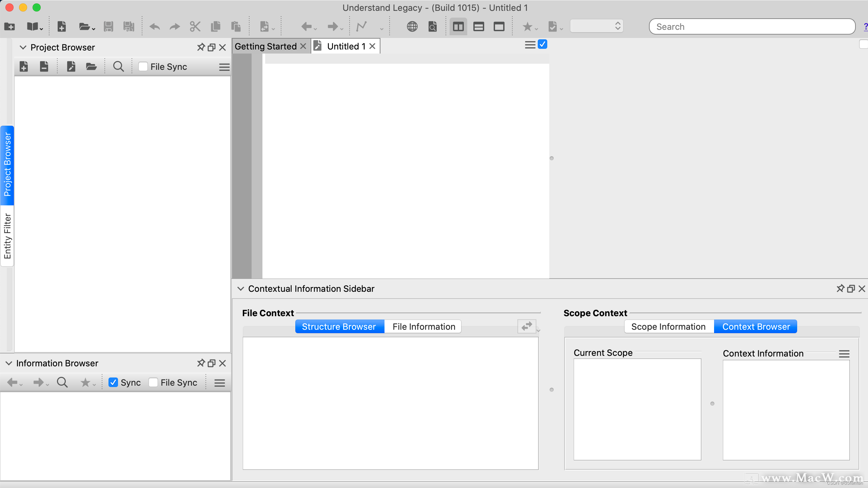Click the Save floppy disk icon
This screenshot has height=488, width=868.
[108, 26]
